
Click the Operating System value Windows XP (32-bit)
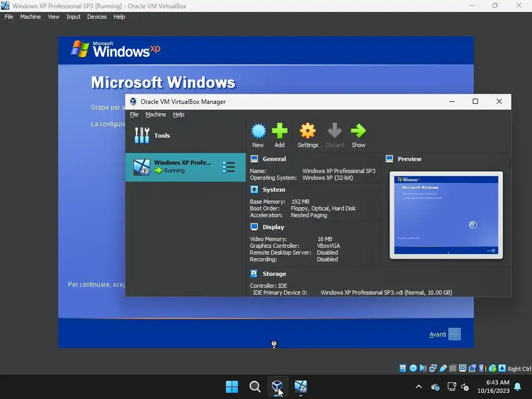tap(328, 178)
